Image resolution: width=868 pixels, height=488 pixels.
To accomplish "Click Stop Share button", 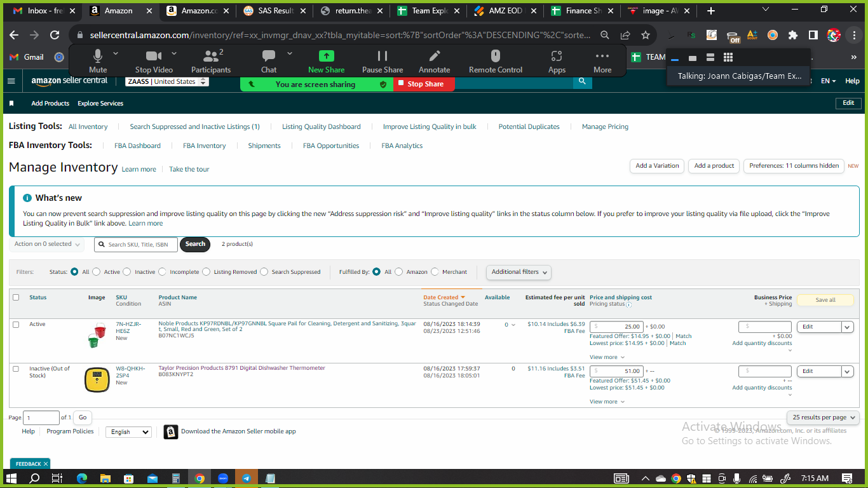I will pos(424,84).
